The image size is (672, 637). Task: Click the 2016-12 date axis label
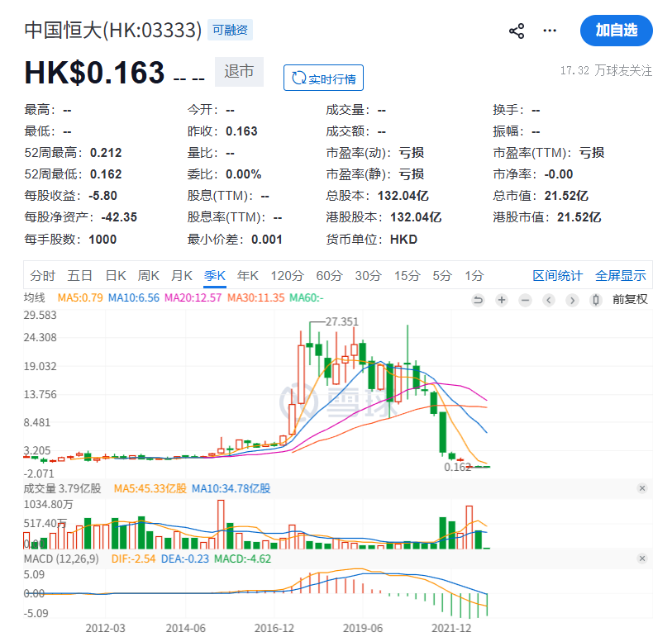click(274, 628)
